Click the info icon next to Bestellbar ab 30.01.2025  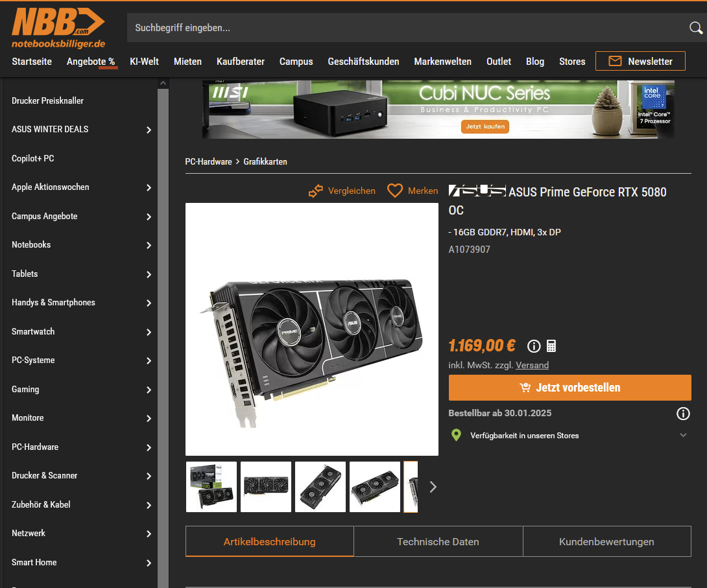[x=683, y=413]
